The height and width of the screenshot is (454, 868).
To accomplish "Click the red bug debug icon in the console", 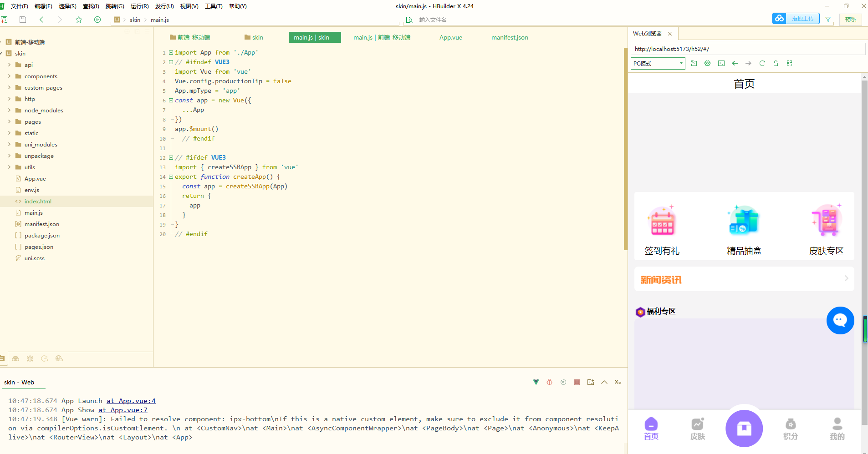I will [x=550, y=382].
